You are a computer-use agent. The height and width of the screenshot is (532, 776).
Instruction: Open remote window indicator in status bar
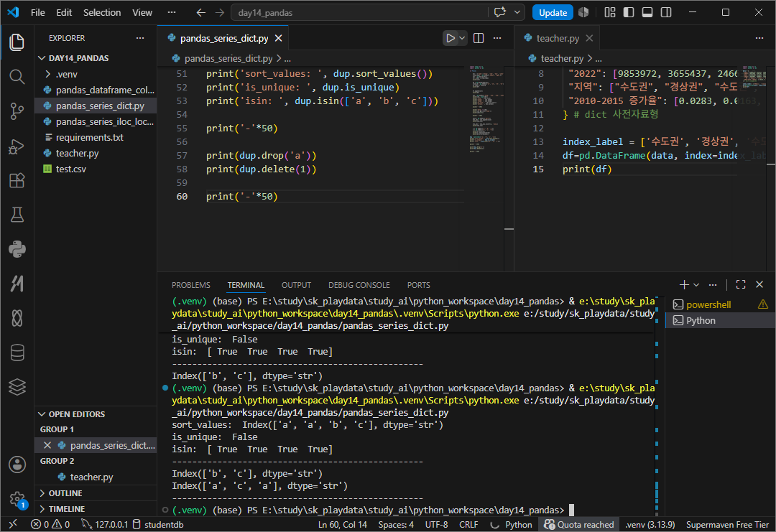(14, 525)
